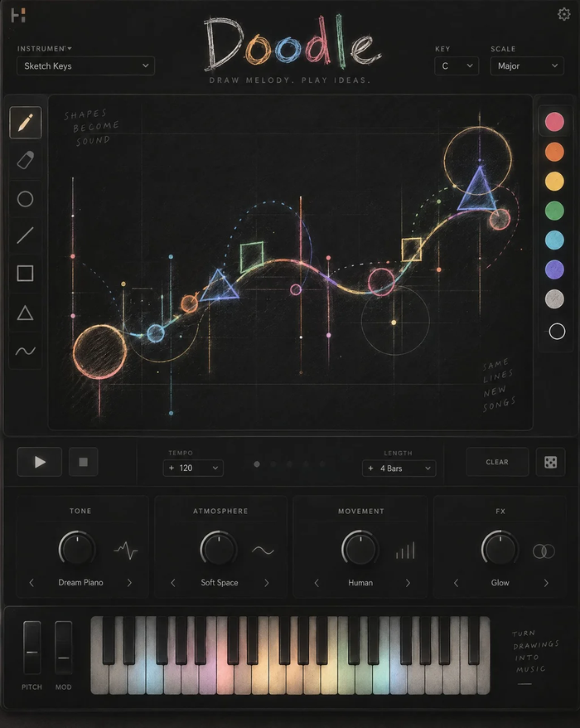Screen dimensions: 580x728
Task: Choose the circle shape tool
Action: [26, 199]
